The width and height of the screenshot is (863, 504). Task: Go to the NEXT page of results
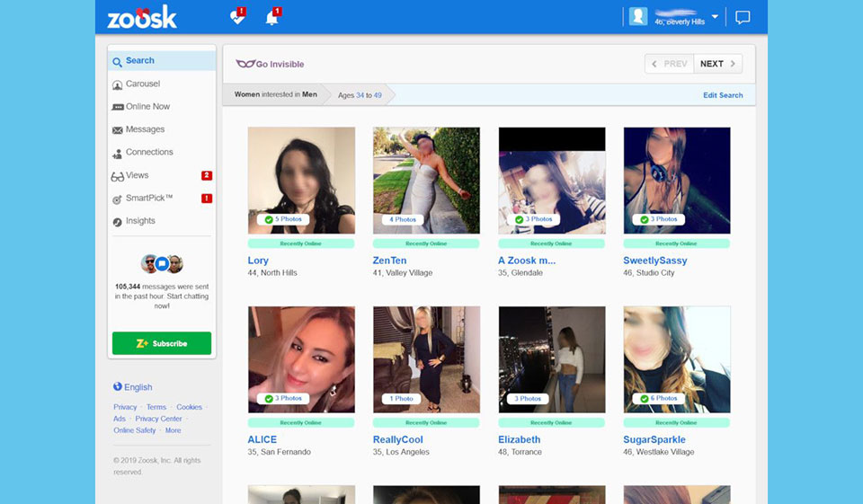pos(717,64)
